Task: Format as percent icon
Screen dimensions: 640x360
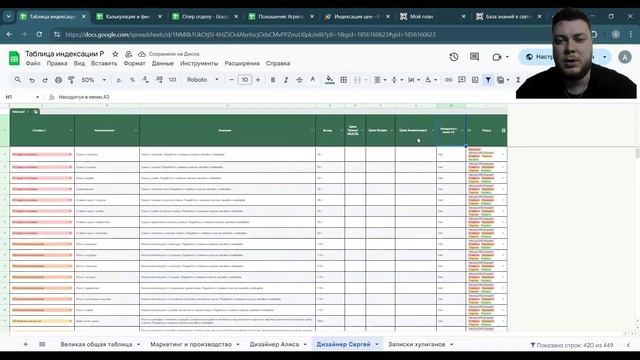Action: tap(132, 80)
